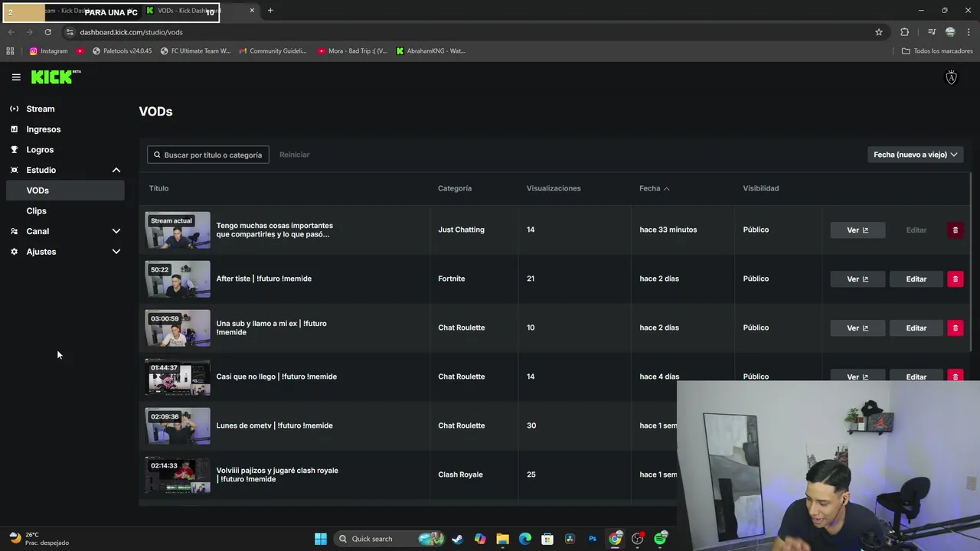
Task: Open Chrome media controls icon
Action: click(932, 32)
